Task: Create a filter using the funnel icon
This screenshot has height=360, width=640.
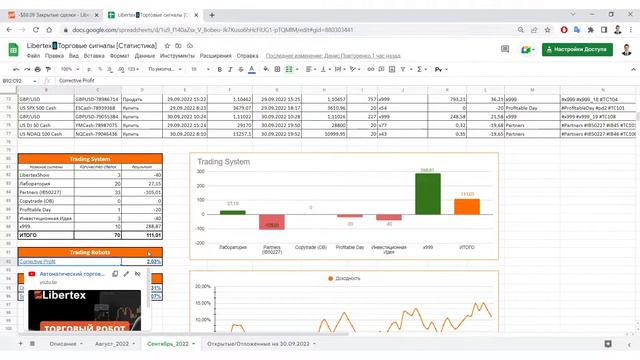Action: [x=403, y=69]
